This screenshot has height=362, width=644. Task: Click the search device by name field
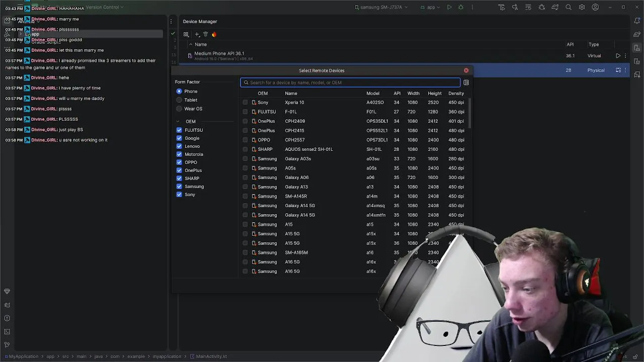[350, 82]
